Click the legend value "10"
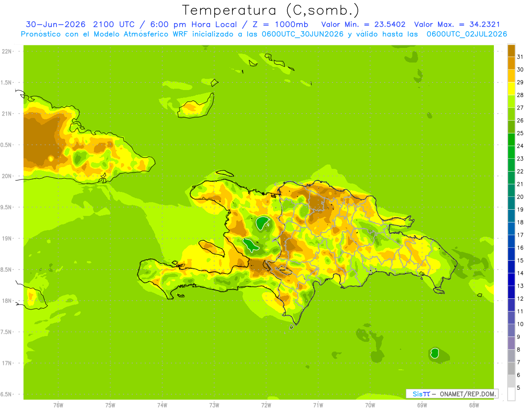 point(520,324)
